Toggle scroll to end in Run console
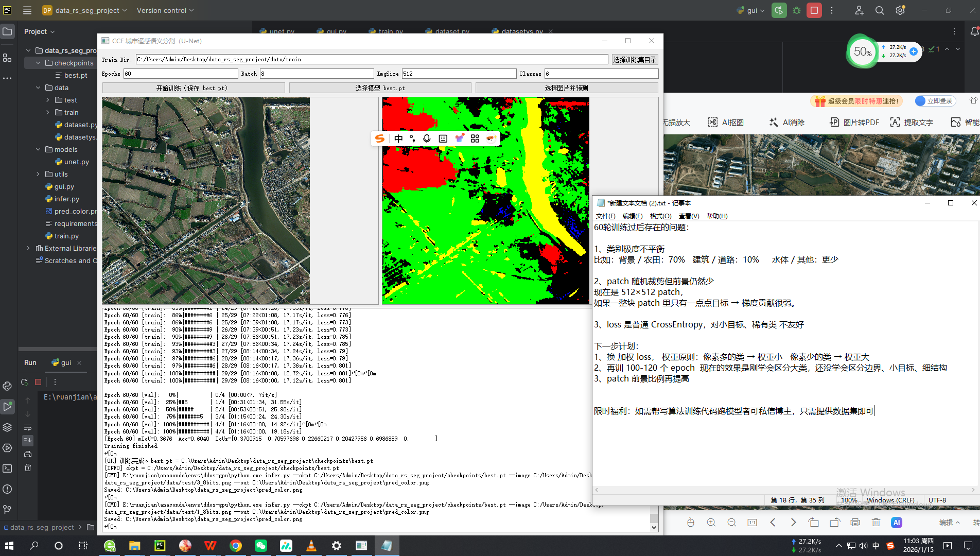Image resolution: width=980 pixels, height=556 pixels. [x=28, y=441]
